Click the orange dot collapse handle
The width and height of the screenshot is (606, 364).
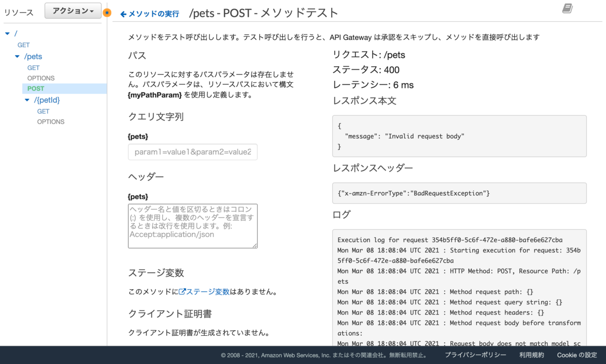coord(107,13)
